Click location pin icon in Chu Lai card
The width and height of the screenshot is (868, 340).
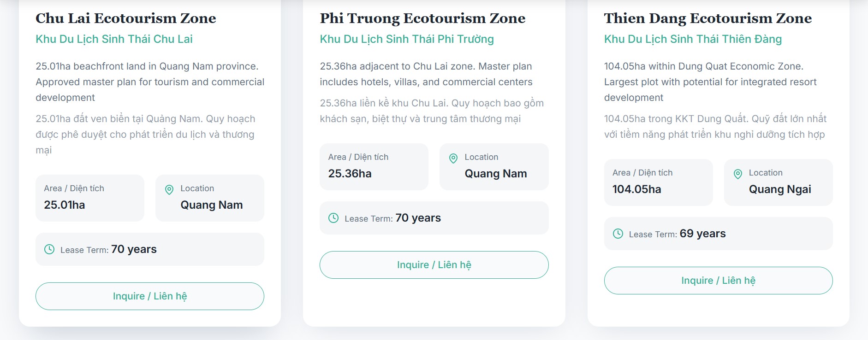click(x=169, y=189)
